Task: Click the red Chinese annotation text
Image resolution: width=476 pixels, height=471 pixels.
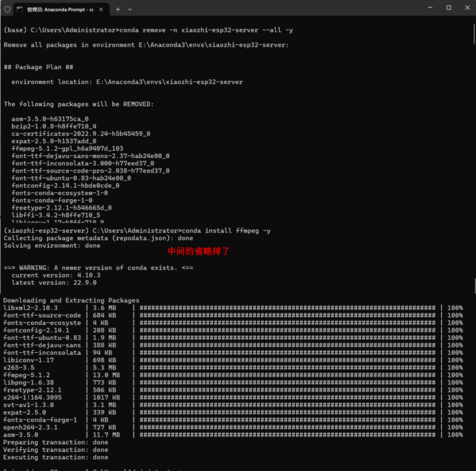Action: pos(199,251)
